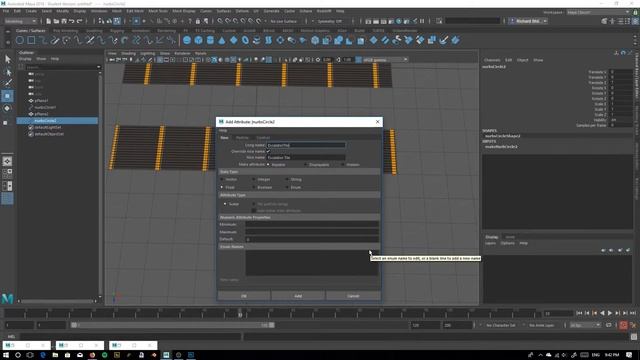Choose String data type
Viewport: 640px width, 360px height.
[x=287, y=180]
